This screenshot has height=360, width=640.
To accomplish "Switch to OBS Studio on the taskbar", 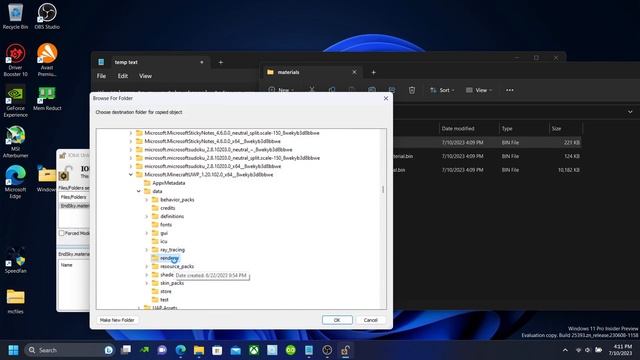I will tap(327, 350).
